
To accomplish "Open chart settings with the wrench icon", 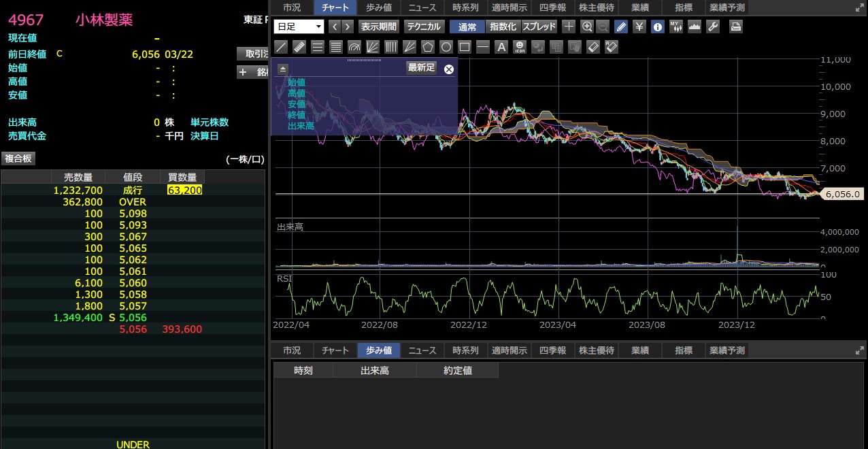I will (x=712, y=27).
